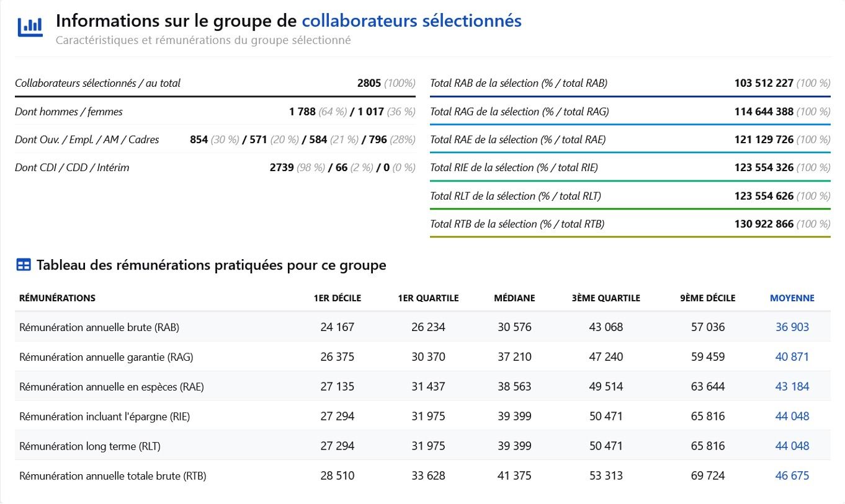
Task: Click the label 'Dont hommes / femmes'
Action: click(x=69, y=112)
